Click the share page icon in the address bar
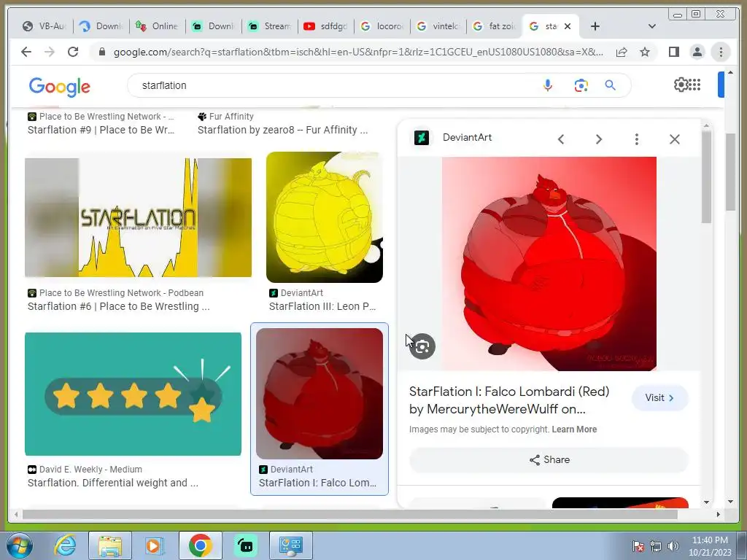Viewport: 747px width, 560px height. tap(622, 52)
